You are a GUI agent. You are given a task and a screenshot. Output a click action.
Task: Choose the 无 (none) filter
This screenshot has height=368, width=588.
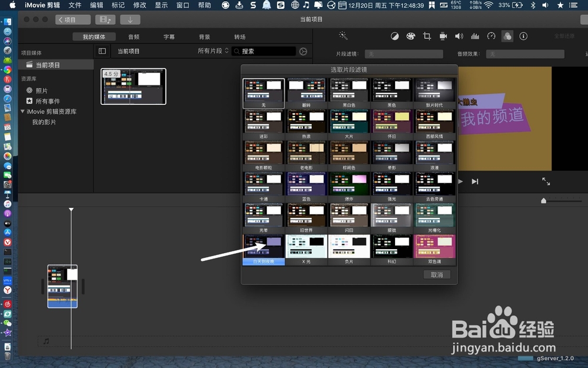coord(263,93)
